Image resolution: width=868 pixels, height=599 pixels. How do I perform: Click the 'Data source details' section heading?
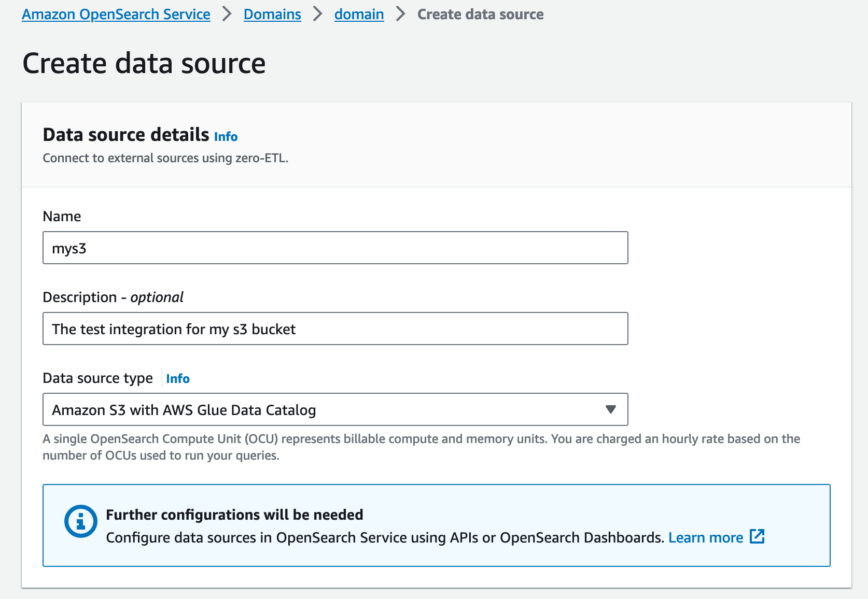pyautogui.click(x=126, y=135)
